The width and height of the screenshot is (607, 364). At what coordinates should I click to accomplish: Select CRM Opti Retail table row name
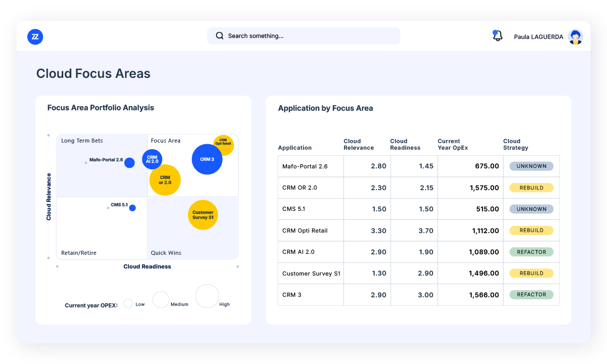305,231
